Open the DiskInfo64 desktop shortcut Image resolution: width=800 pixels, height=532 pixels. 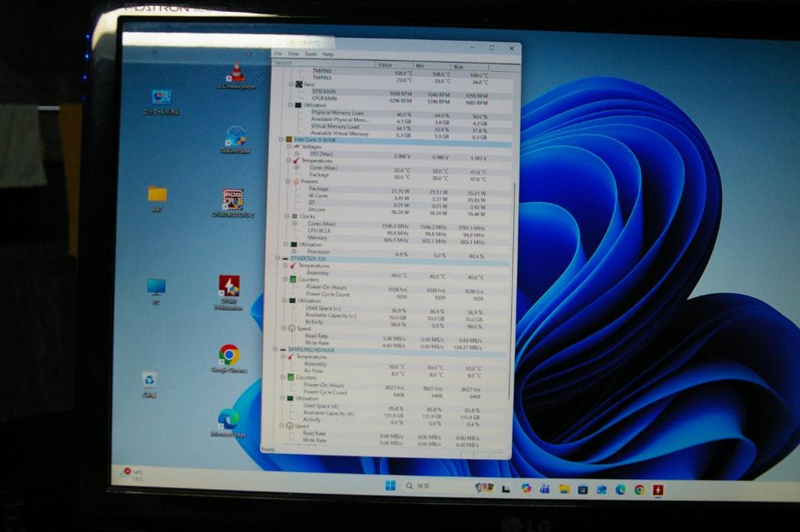(x=236, y=140)
